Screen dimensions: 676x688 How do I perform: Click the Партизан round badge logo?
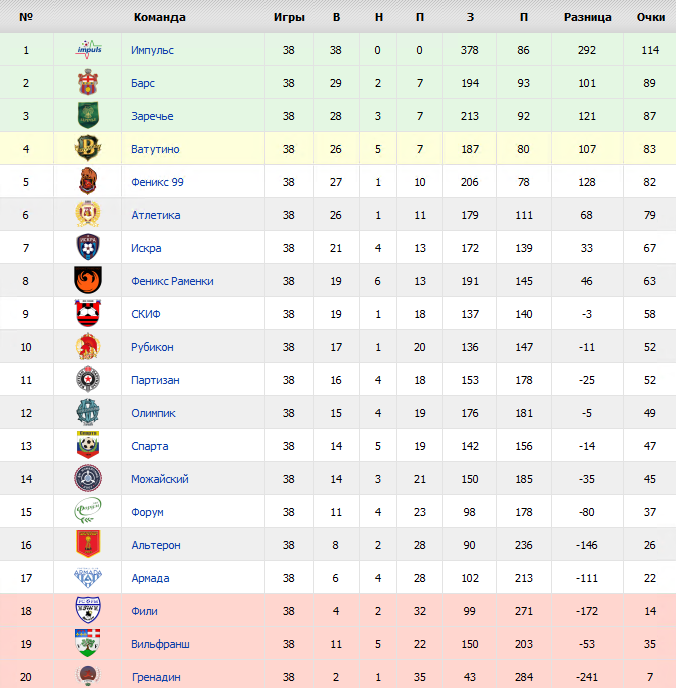click(88, 379)
